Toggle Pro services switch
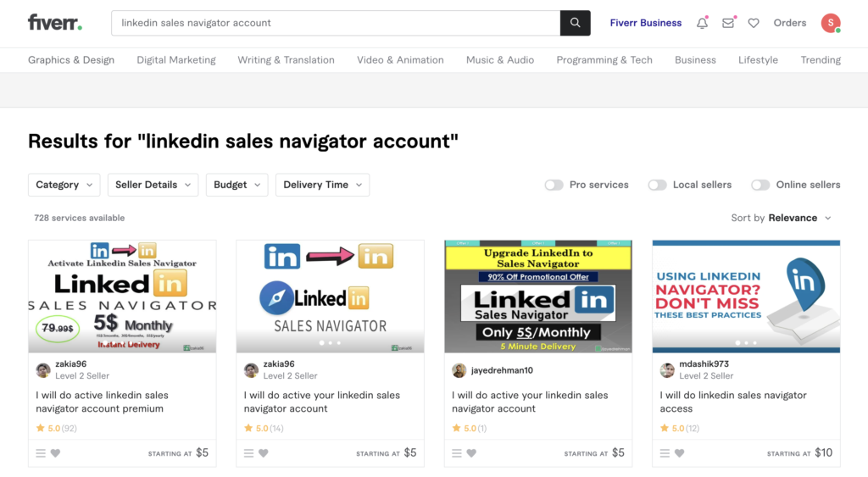This screenshot has width=868, height=477. pos(554,185)
